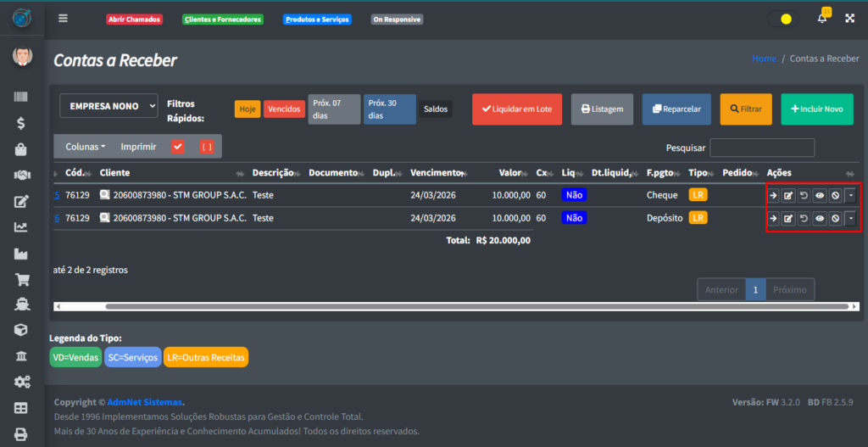Open the shopping cart sidebar module
868x447 pixels.
tap(21, 279)
